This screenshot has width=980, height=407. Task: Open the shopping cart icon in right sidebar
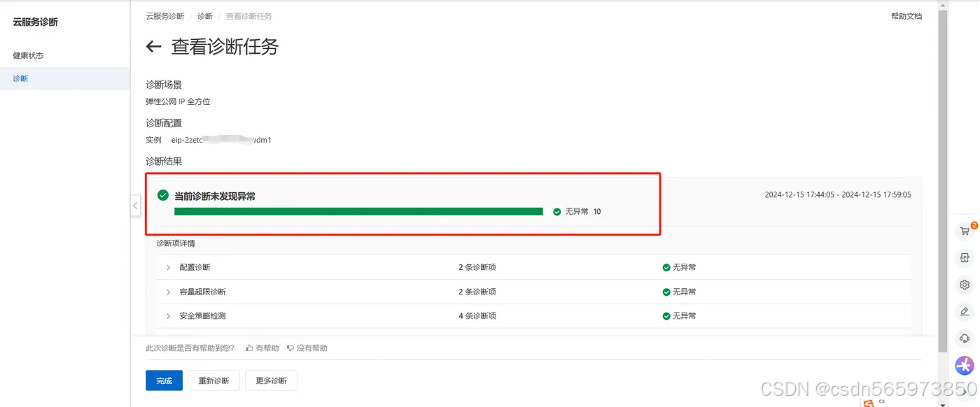[965, 231]
